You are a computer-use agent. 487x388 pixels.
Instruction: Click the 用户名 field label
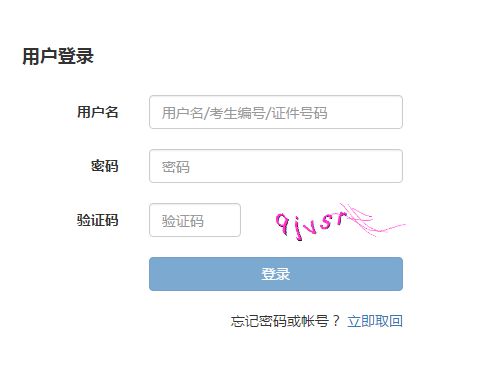coord(98,112)
